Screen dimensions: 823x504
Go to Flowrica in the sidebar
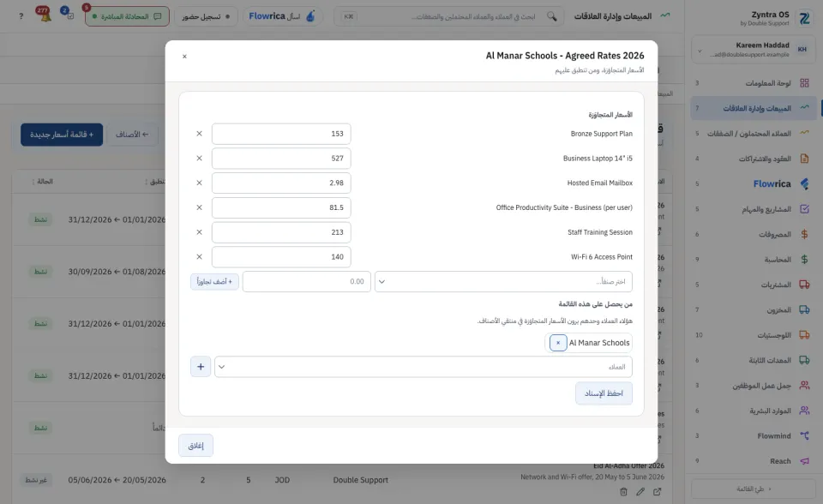[754, 183]
